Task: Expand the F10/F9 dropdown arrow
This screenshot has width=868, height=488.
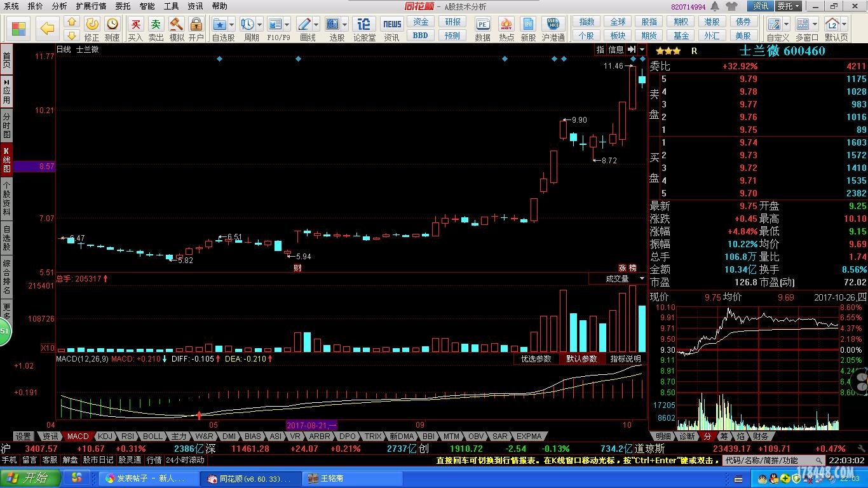Action: (287, 25)
